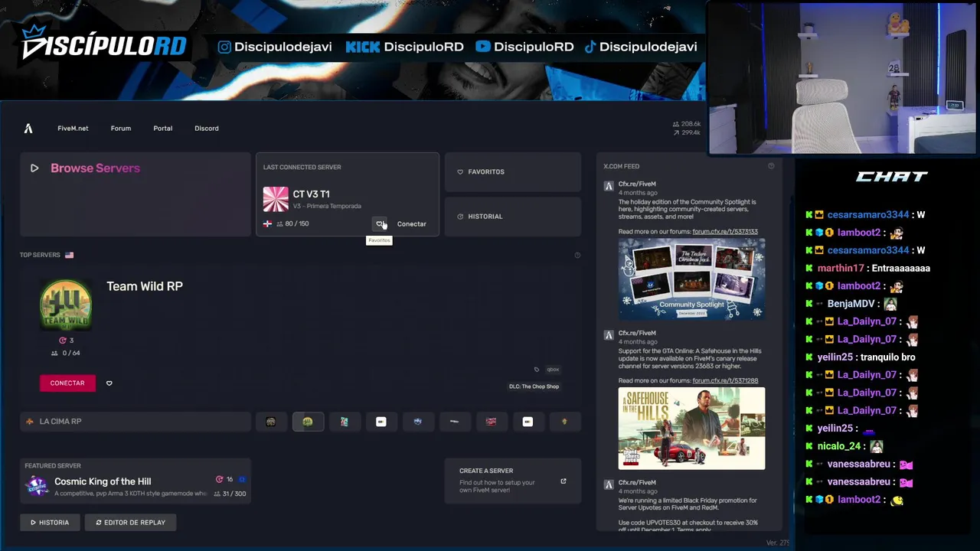Screen dimensions: 980x551
Task: Select the red-striped server icon in carousel
Action: [x=492, y=422]
